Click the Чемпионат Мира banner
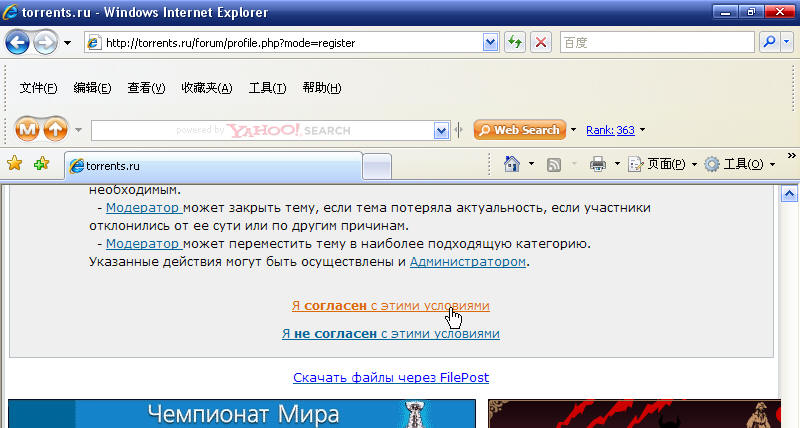The height and width of the screenshot is (428, 800). (242, 414)
